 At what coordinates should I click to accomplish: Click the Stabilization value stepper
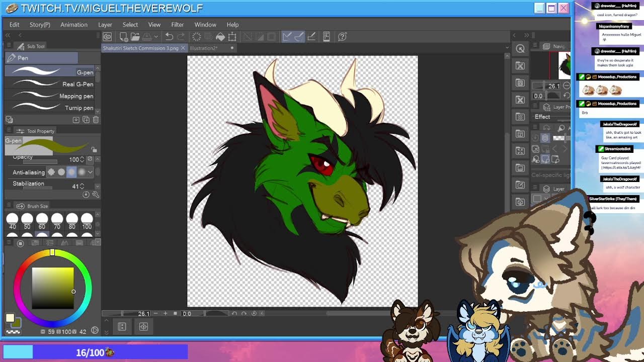click(82, 186)
